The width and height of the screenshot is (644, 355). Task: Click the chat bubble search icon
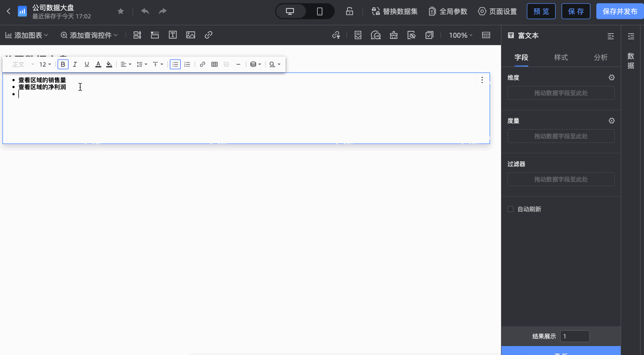[x=376, y=35]
